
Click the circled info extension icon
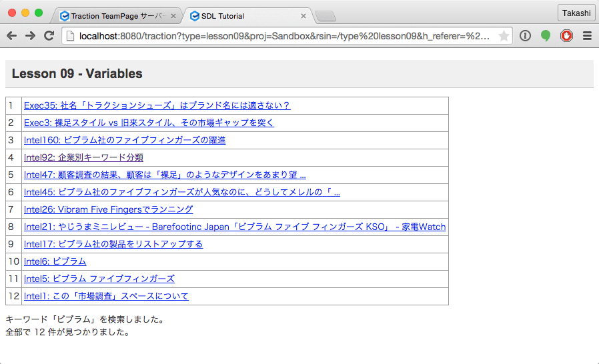(x=525, y=36)
